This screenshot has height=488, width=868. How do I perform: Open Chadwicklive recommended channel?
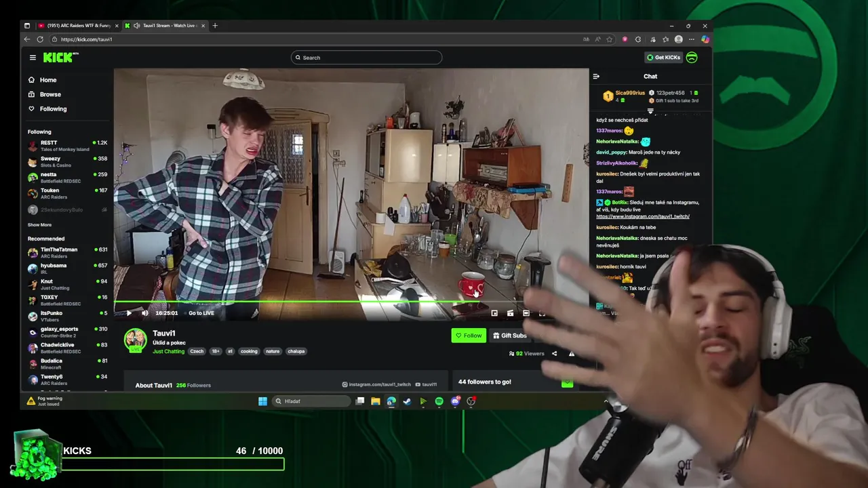(x=68, y=348)
